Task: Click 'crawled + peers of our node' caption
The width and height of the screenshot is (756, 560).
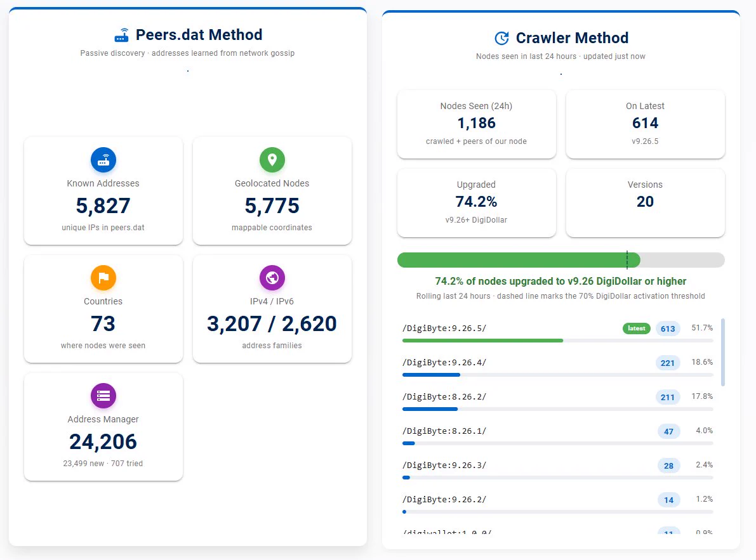Action: pyautogui.click(x=476, y=141)
